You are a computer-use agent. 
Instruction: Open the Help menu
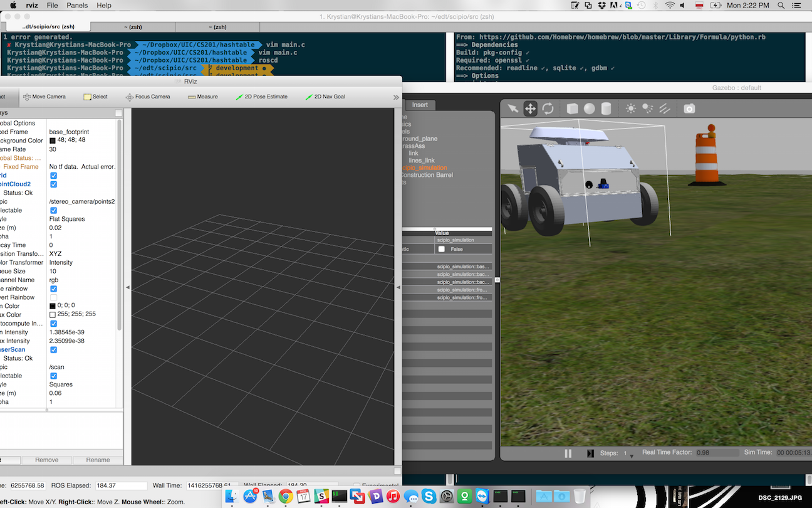coord(104,5)
